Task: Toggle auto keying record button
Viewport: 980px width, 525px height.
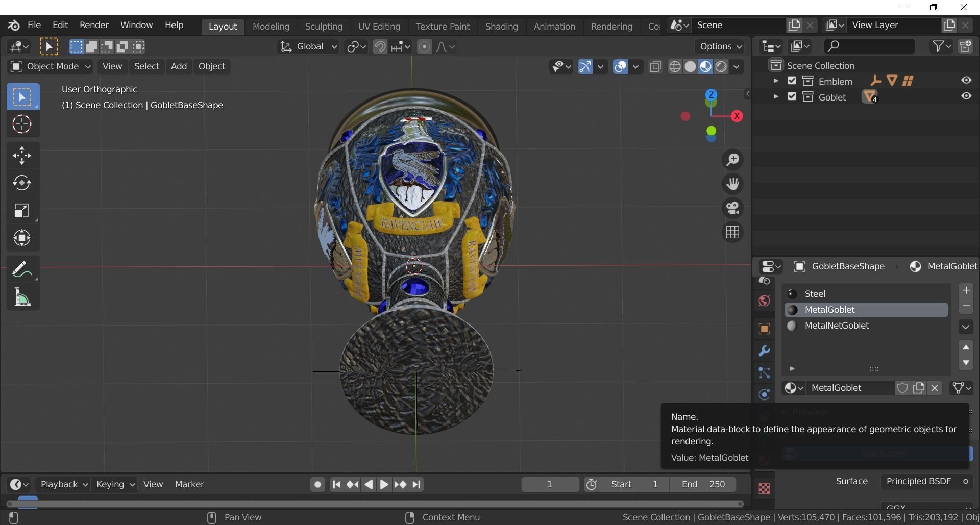Action: tap(317, 485)
